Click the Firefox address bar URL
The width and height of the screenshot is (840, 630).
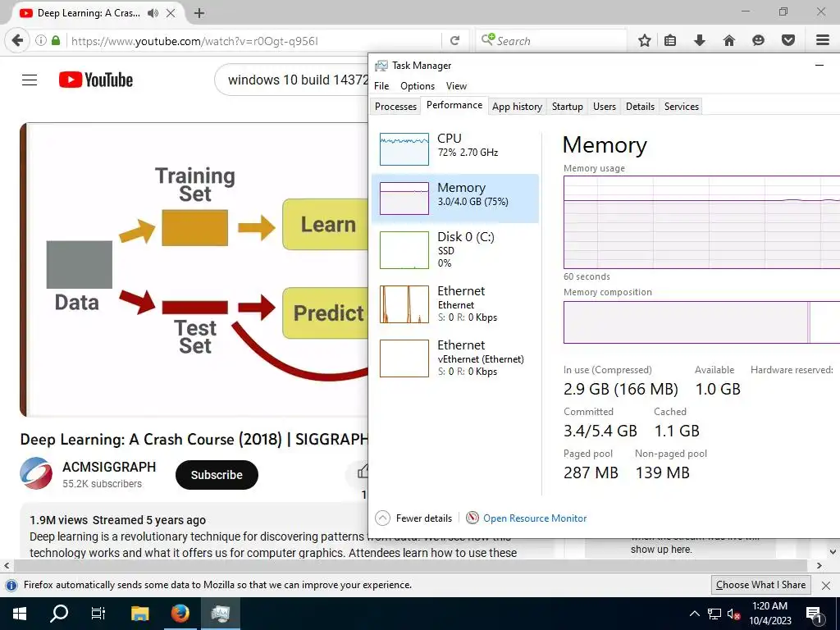(x=194, y=41)
